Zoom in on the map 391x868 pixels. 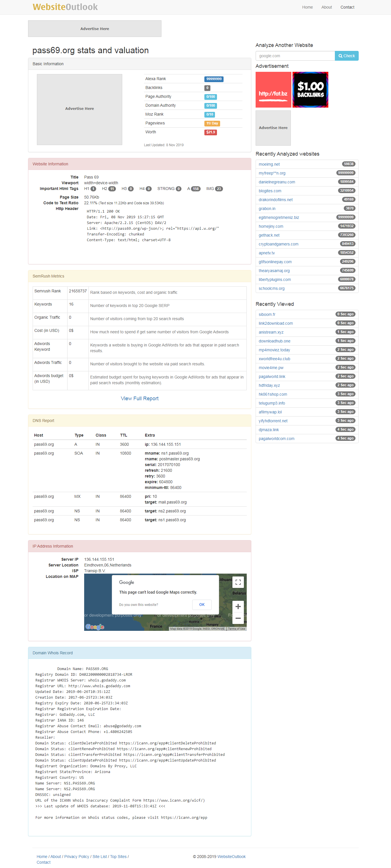238,607
